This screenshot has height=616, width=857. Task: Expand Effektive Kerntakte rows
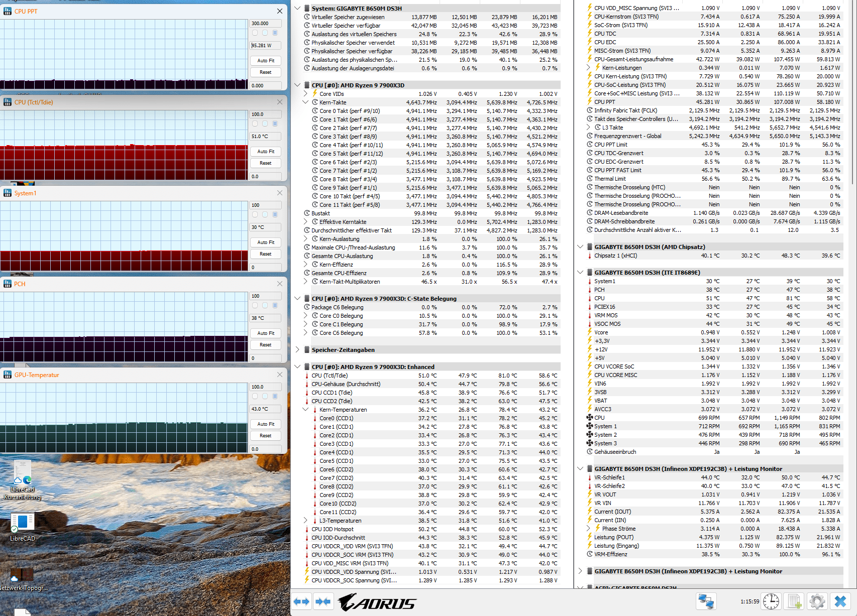tap(305, 222)
